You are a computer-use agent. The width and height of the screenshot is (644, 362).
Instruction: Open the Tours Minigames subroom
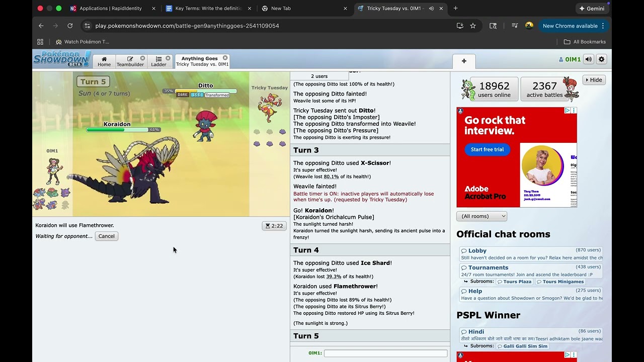tap(560, 282)
